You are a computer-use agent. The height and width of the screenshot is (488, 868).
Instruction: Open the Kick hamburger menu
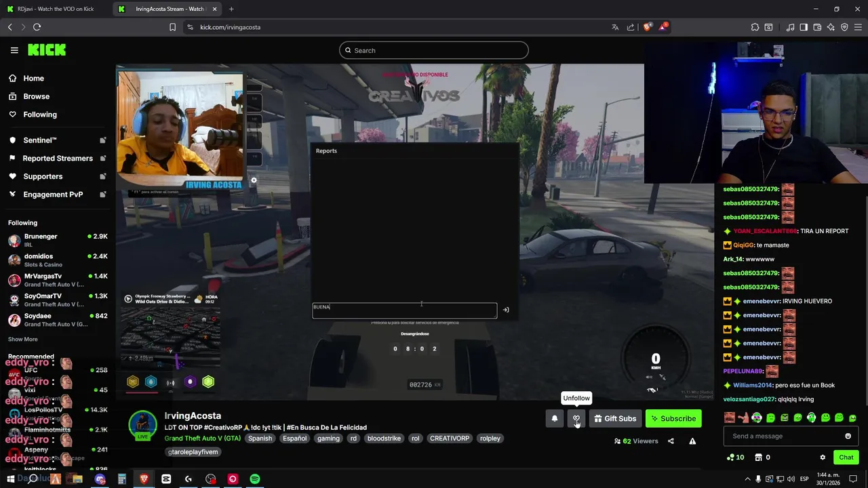point(14,50)
